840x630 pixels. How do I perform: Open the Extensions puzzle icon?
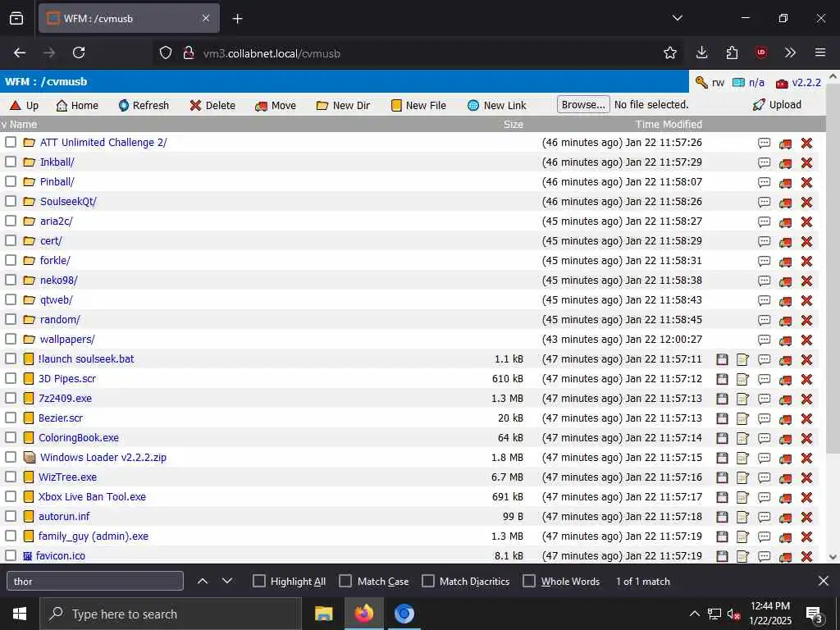(x=732, y=52)
